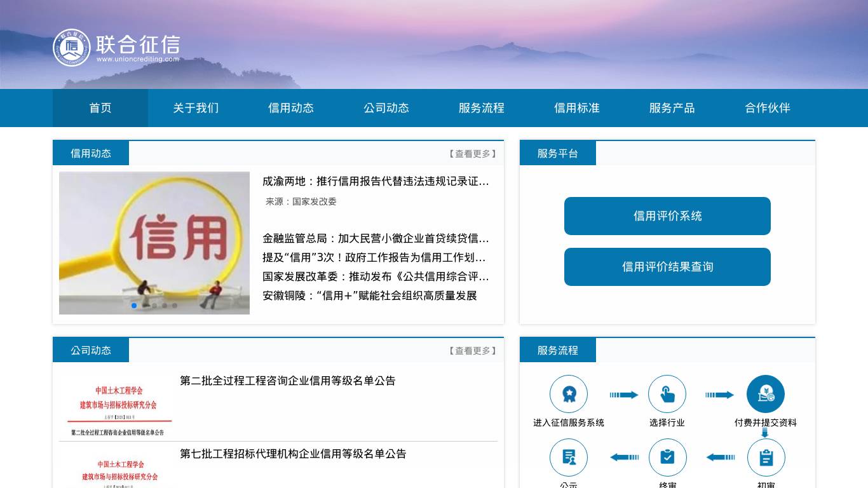Click the 终审 checked clipboard icon

tap(668, 457)
